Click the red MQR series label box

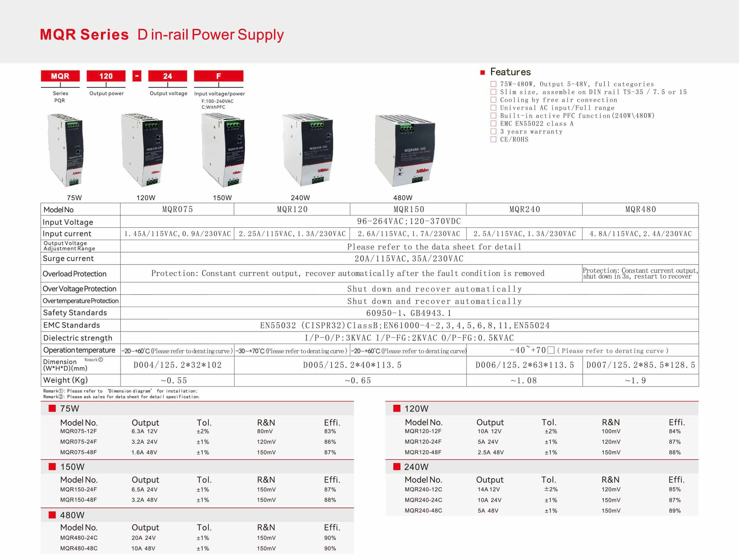(60, 76)
